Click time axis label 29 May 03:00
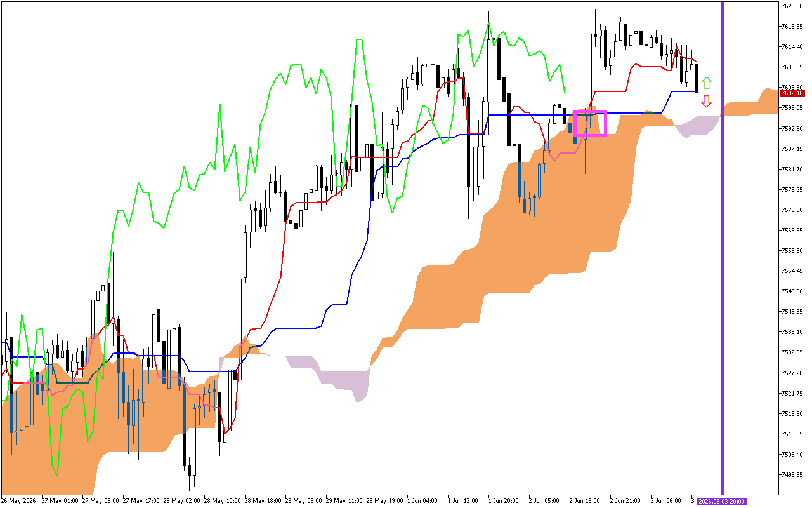 (x=303, y=500)
